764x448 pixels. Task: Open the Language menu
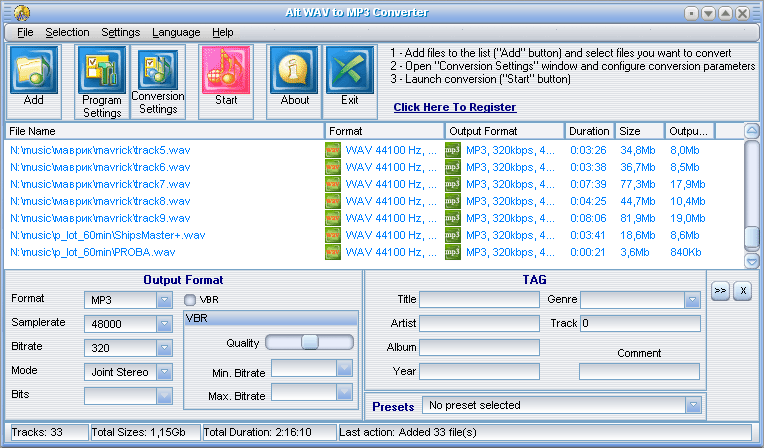176,32
